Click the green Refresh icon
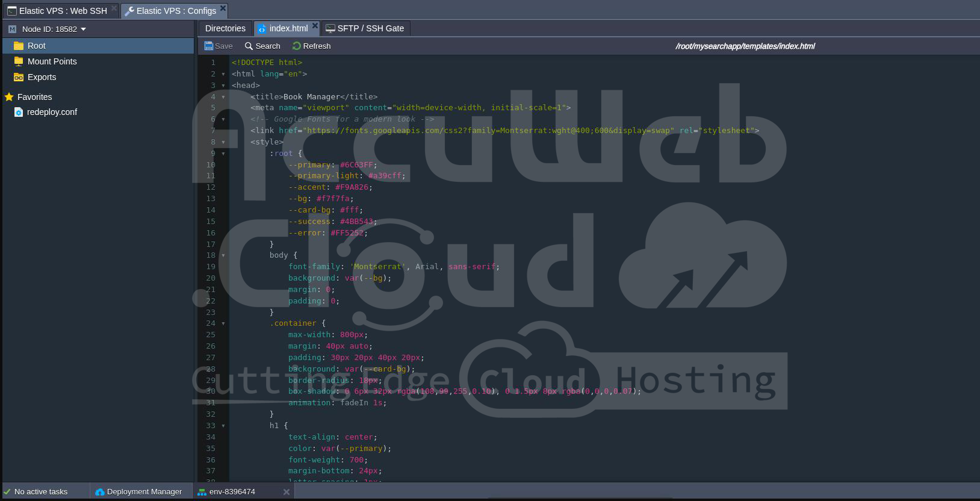The height and width of the screenshot is (501, 980). [x=297, y=46]
